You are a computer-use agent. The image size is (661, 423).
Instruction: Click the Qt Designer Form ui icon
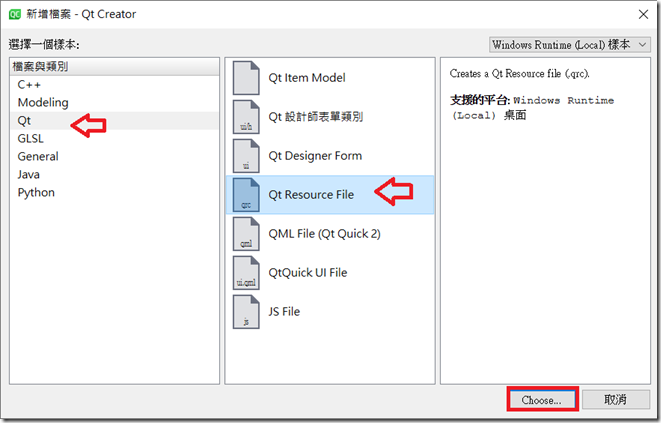click(246, 156)
